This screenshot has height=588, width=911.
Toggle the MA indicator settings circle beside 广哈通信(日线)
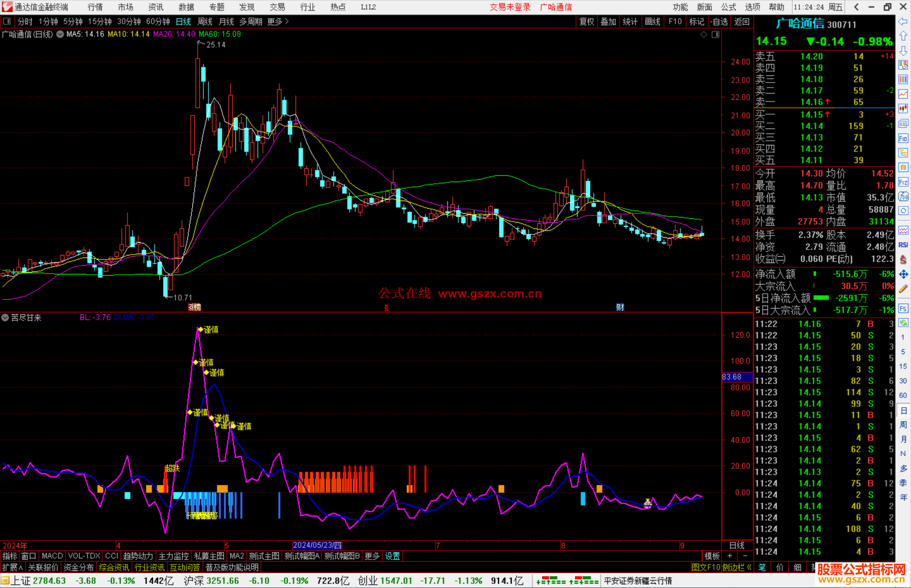(x=60, y=34)
